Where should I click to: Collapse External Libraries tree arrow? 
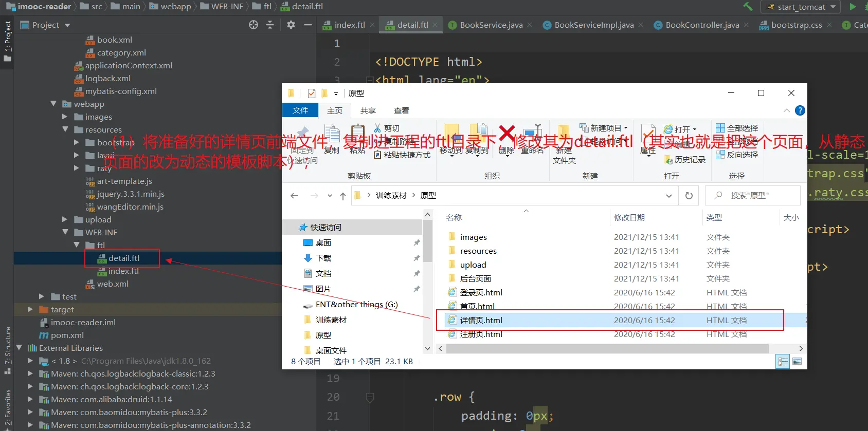click(x=19, y=348)
